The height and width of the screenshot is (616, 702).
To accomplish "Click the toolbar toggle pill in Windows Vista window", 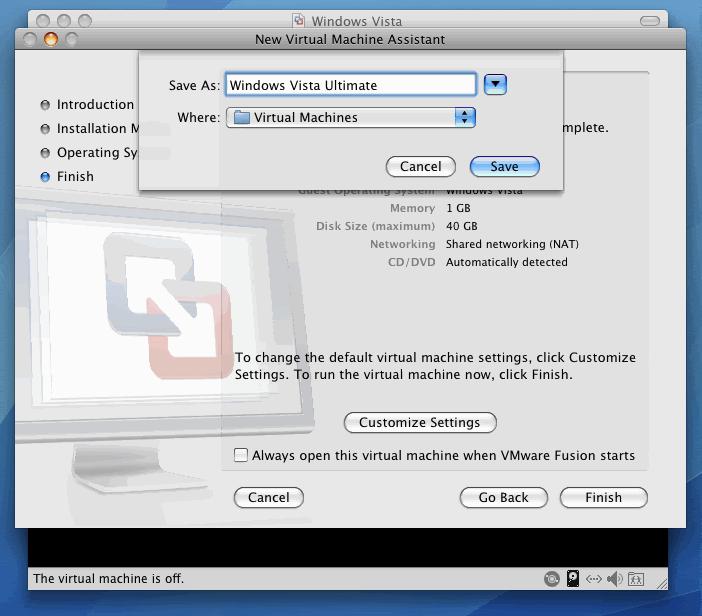I will (650, 21).
